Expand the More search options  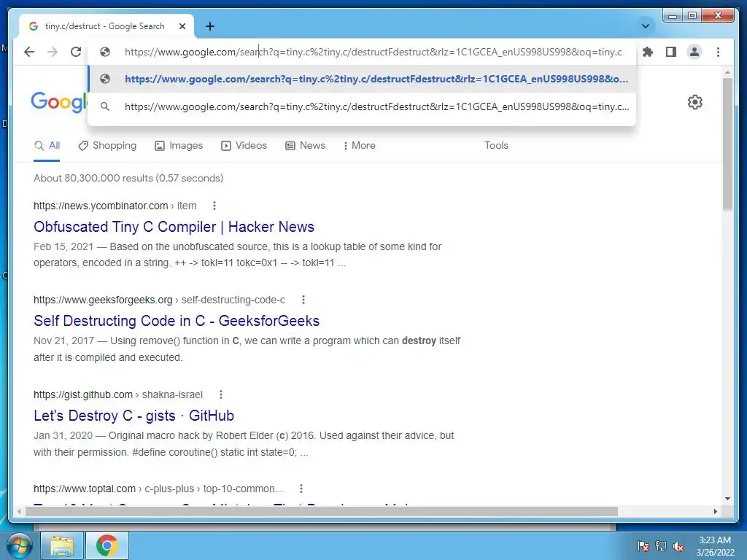[359, 146]
